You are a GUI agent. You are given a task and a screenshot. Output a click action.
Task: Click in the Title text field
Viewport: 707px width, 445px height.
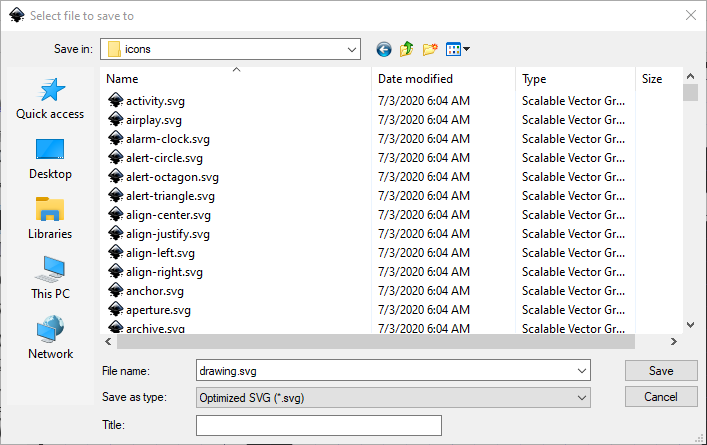(318, 426)
